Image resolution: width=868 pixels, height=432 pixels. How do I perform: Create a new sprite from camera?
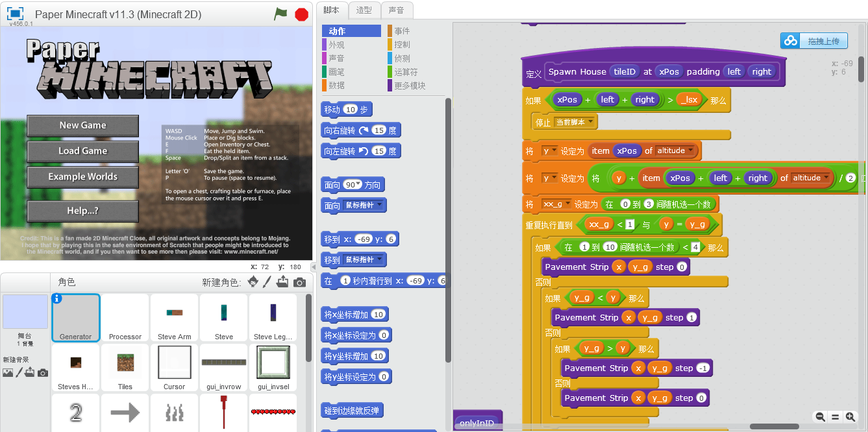coord(299,282)
